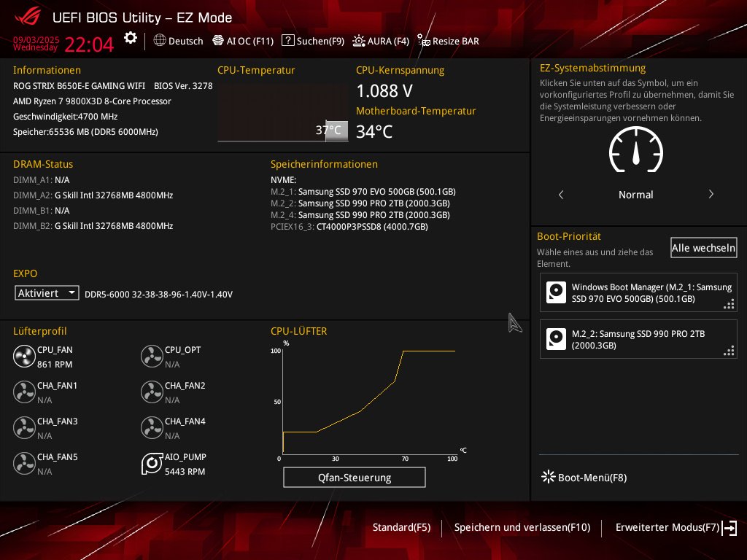Click the AI OC chip icon
This screenshot has height=560, width=747.
pos(217,41)
